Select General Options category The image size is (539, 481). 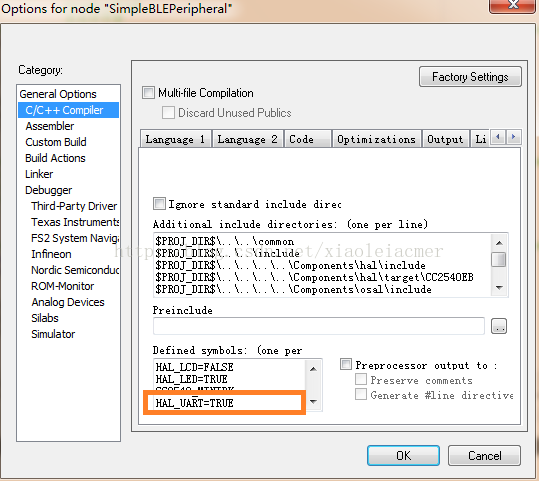coord(58,94)
